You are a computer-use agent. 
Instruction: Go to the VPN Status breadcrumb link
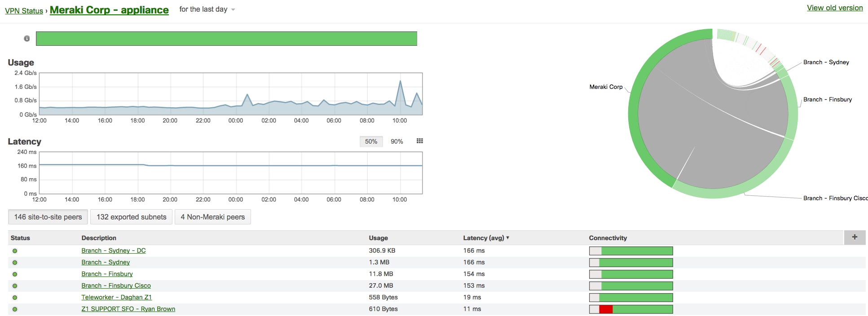24,11
